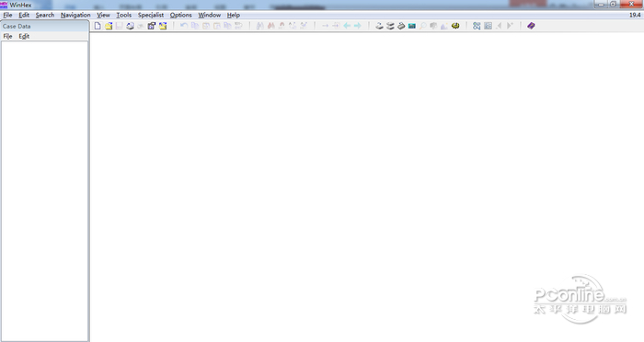
Task: Click the Go To Sector arrow icon
Action: coord(336,26)
